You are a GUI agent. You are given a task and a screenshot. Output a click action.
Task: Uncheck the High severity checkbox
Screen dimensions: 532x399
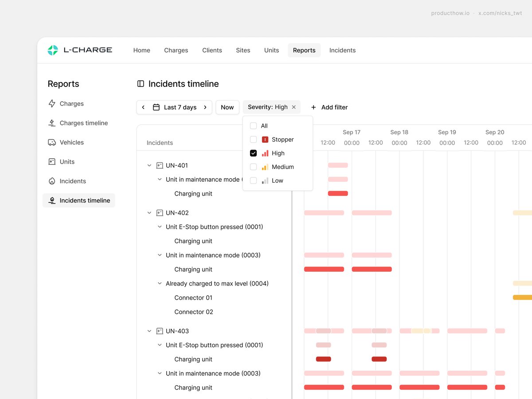254,153
